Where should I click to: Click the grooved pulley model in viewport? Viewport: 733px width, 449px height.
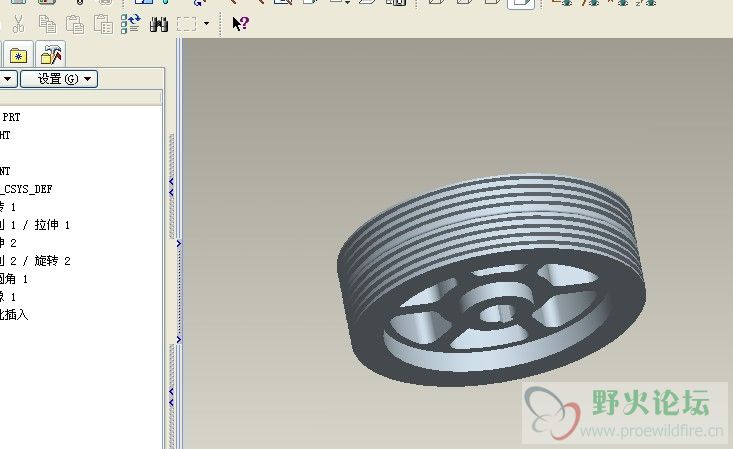tap(491, 280)
